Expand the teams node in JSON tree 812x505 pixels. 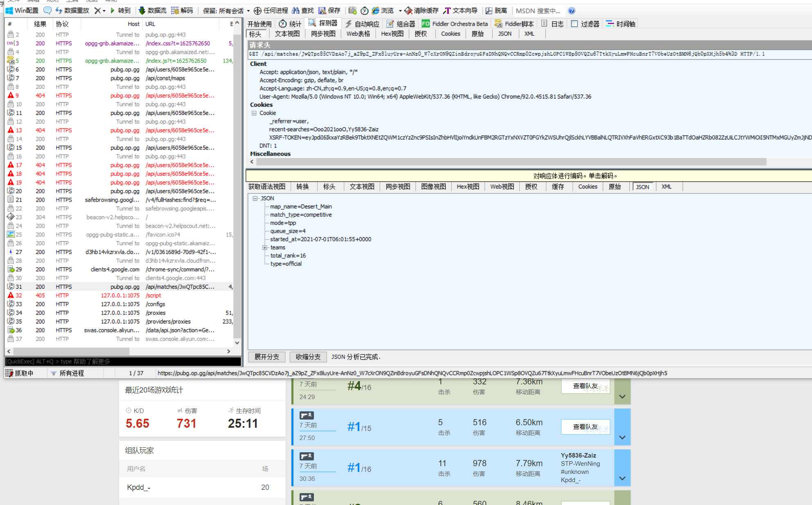265,247
